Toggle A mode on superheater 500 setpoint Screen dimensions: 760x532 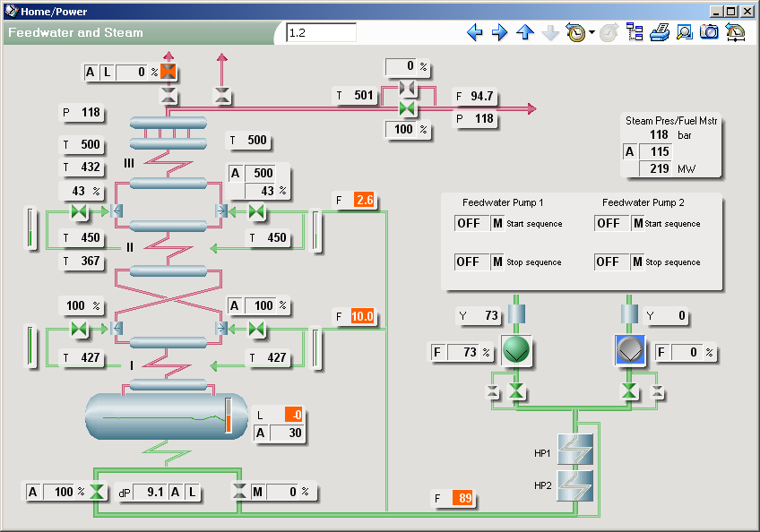tap(235, 173)
